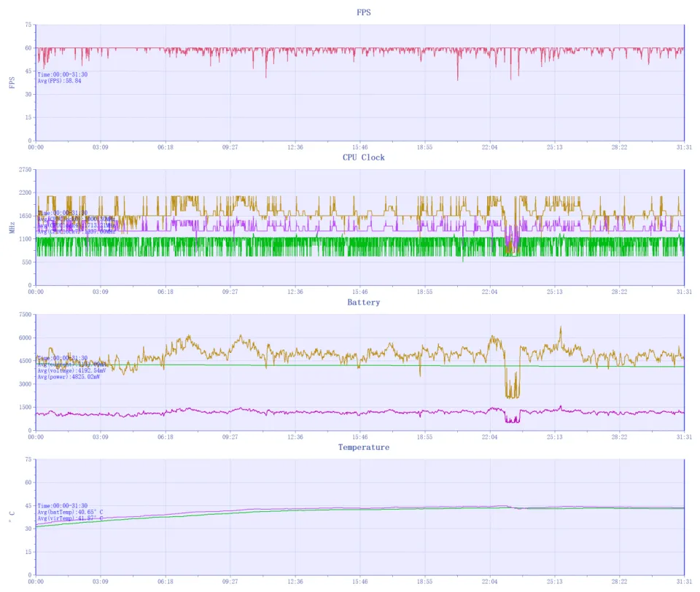Click the 7500 tick on Battery axis
The height and width of the screenshot is (592, 700).
click(x=25, y=315)
